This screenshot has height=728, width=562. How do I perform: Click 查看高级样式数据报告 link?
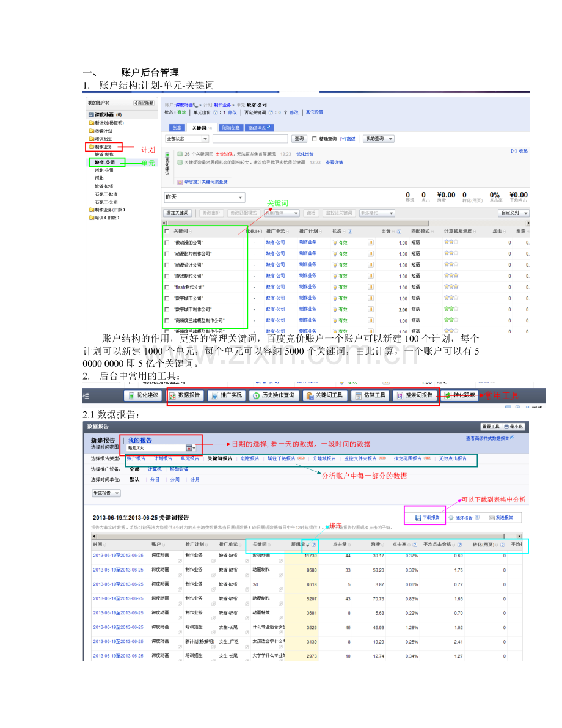[x=489, y=438]
